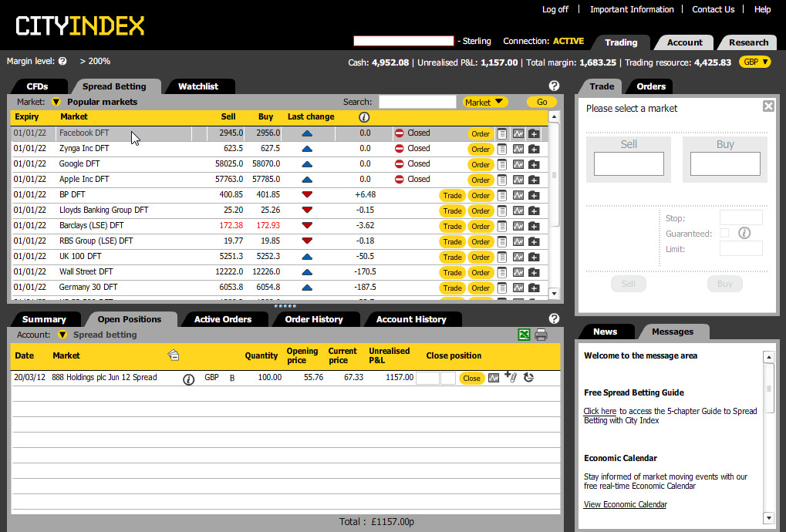Open the Order History tab
The height and width of the screenshot is (532, 786).
click(314, 320)
